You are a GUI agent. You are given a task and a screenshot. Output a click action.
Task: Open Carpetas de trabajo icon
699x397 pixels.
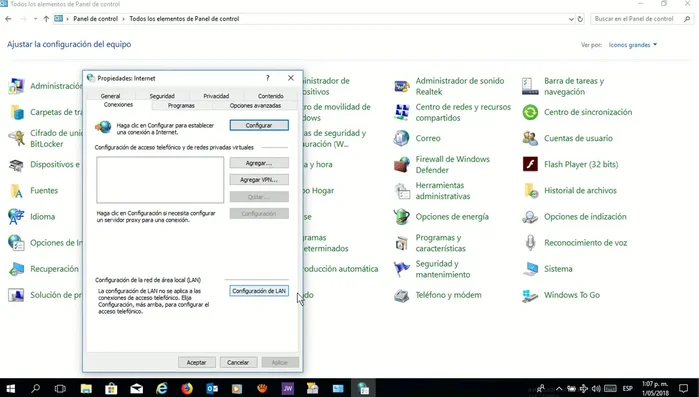[16, 112]
